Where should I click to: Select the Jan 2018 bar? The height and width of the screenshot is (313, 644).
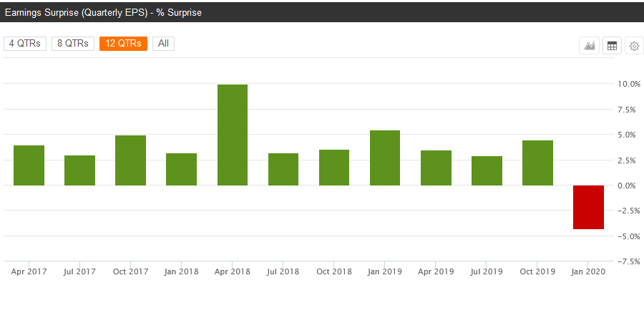pyautogui.click(x=182, y=170)
